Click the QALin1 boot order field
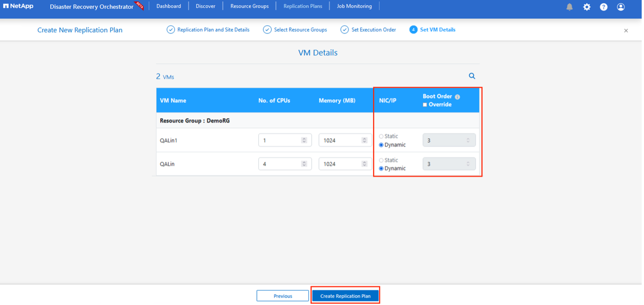Image resolution: width=644 pixels, height=305 pixels. 449,140
